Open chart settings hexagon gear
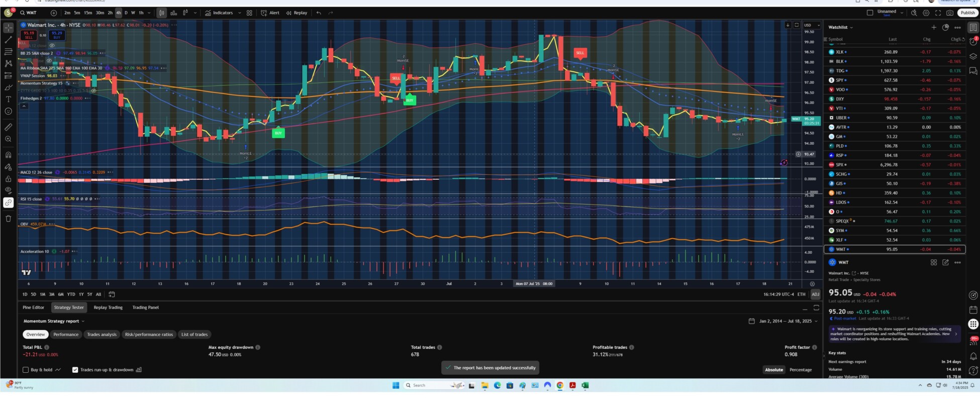 click(926, 13)
